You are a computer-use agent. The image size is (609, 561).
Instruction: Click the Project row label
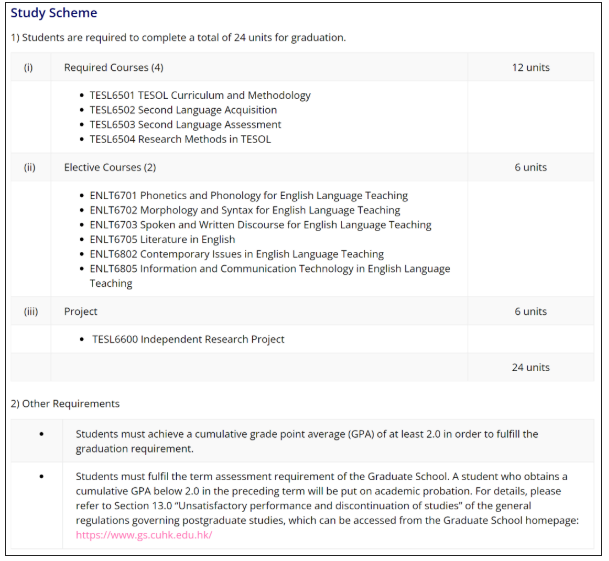81,311
